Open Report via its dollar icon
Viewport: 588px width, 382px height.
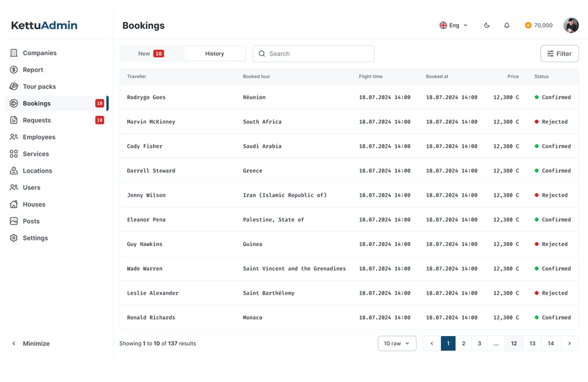tap(14, 70)
